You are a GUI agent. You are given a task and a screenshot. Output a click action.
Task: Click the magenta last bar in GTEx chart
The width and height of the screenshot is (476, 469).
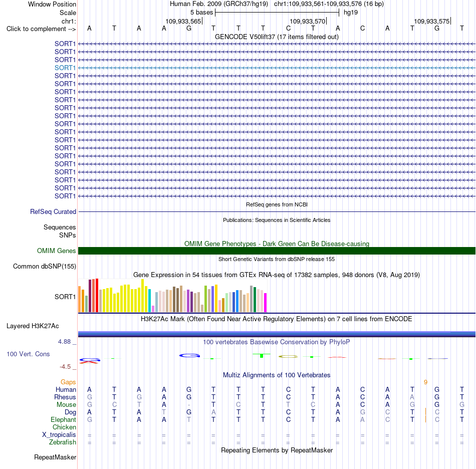tap(266, 303)
